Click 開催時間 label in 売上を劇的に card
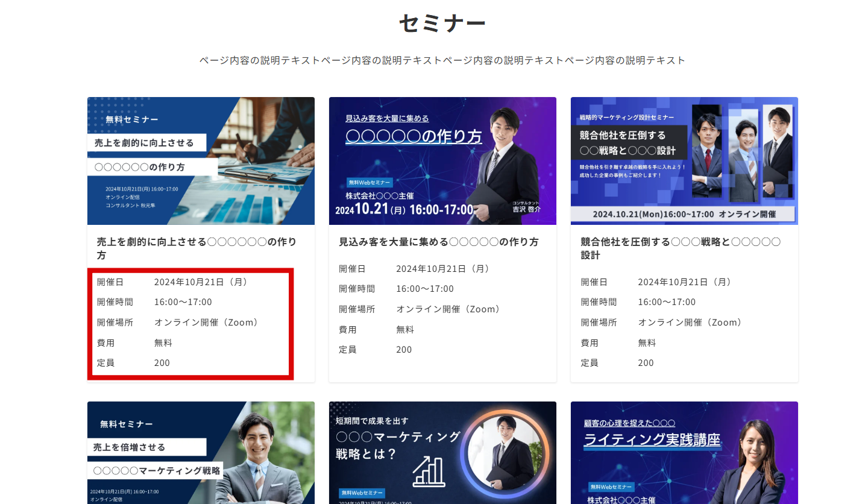 (115, 302)
